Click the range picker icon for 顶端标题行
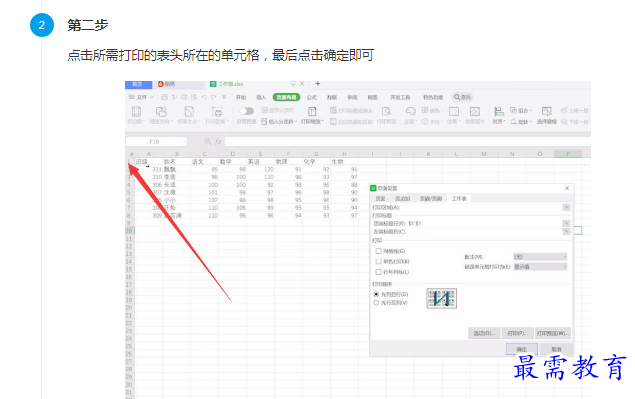Image resolution: width=635 pixels, height=399 pixels. click(566, 223)
